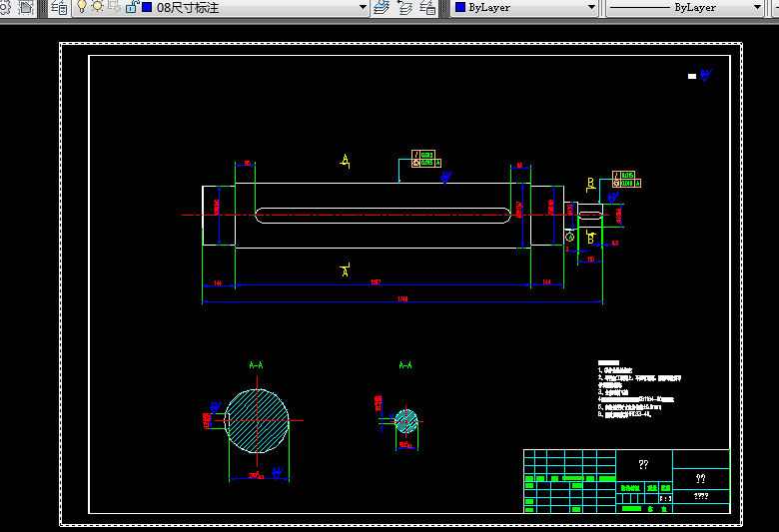Image resolution: width=779 pixels, height=532 pixels.
Task: Select the ???? title block cell
Action: tap(701, 496)
